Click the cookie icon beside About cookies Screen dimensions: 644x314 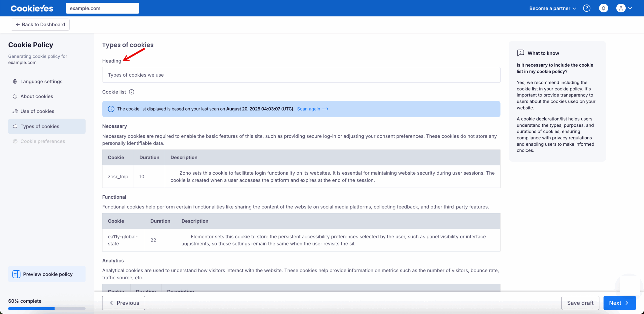[15, 96]
